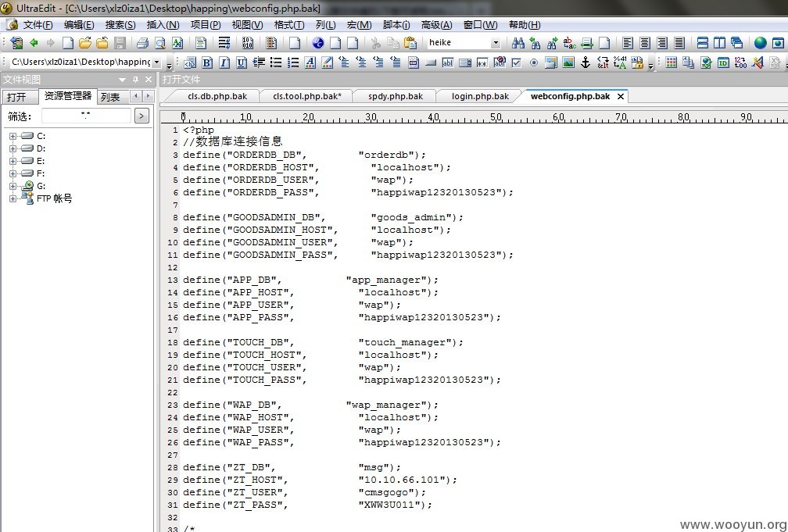This screenshot has height=532, width=788.
Task: Click the Justify alignment icon
Action: [x=679, y=43]
